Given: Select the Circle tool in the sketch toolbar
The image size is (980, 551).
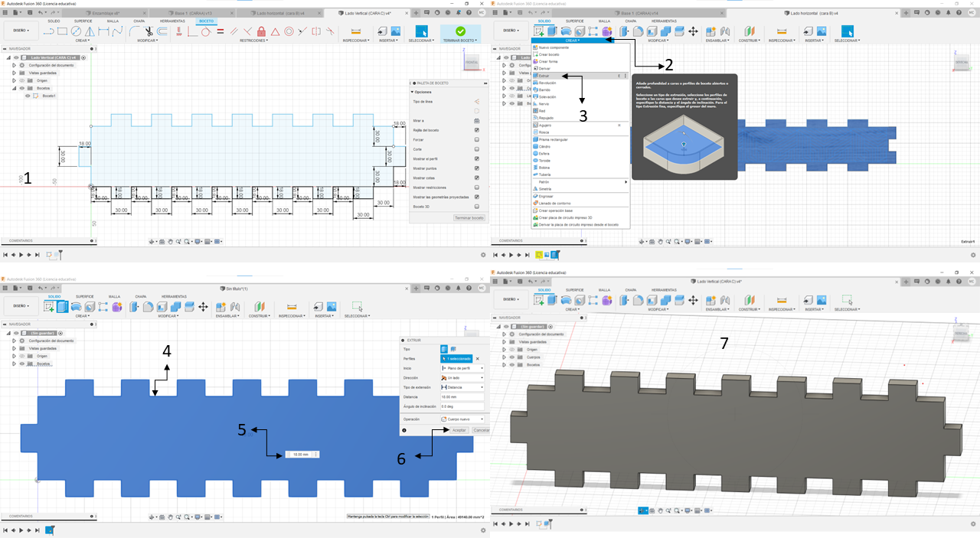Looking at the screenshot, I should [77, 31].
